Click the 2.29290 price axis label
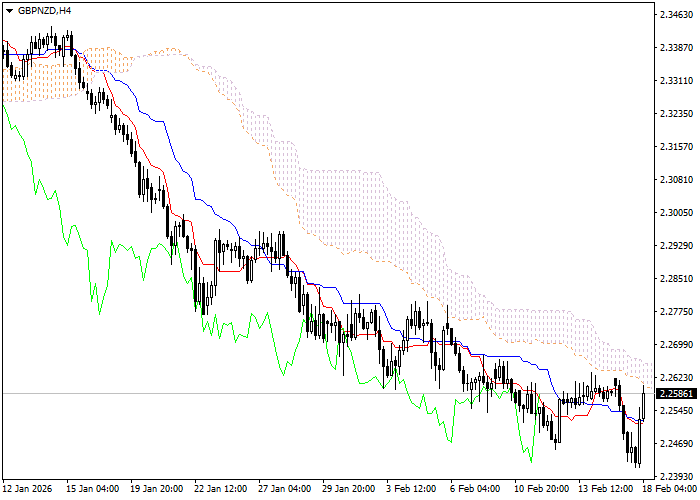The image size is (700, 500). pyautogui.click(x=676, y=246)
